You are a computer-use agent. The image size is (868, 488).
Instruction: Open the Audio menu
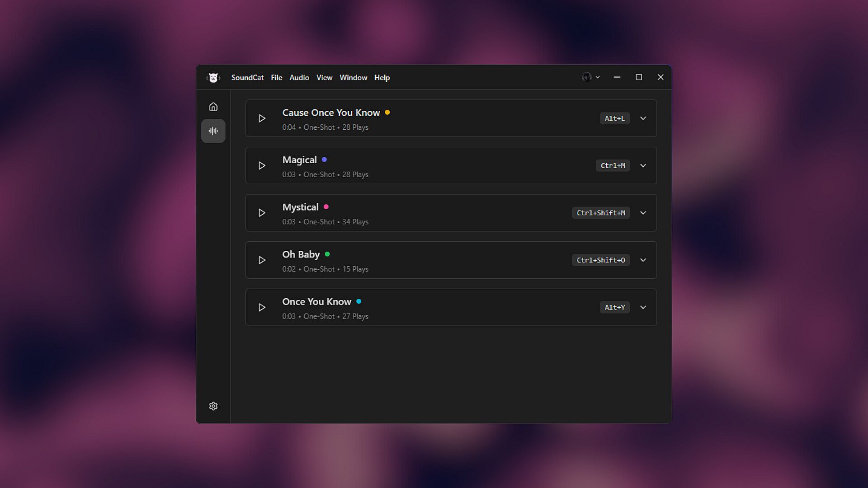pos(299,78)
